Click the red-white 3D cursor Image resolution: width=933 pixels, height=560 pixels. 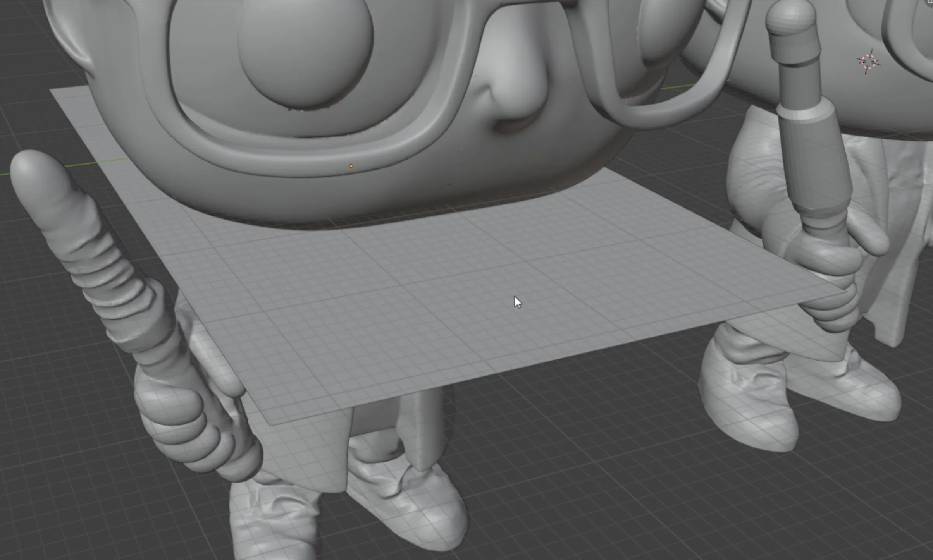pos(868,62)
